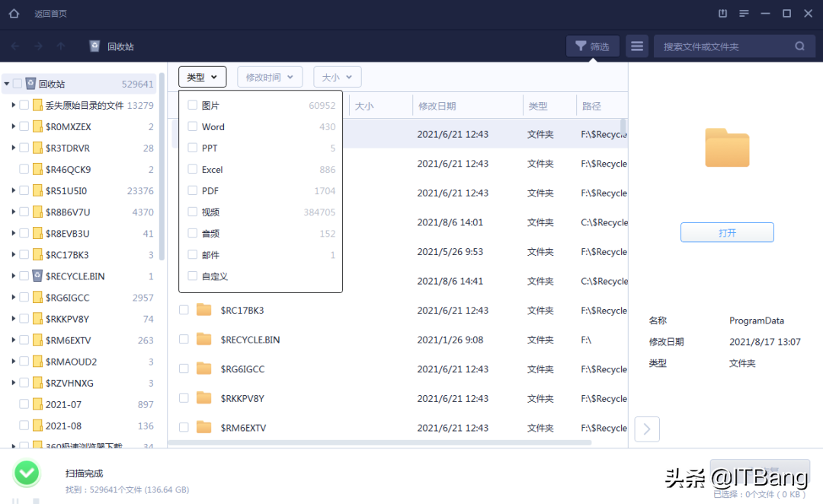
Task: Expand the $R51U5I0 tree folder
Action: (14, 191)
